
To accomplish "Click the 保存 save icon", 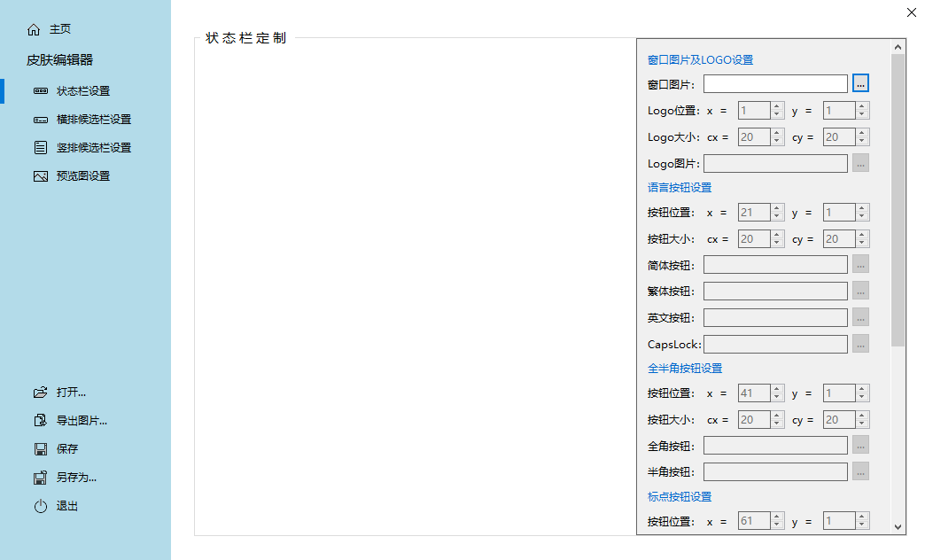I will [41, 448].
